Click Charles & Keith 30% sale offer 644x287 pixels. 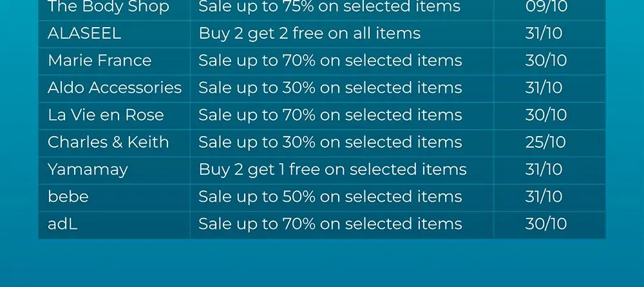pyautogui.click(x=330, y=143)
